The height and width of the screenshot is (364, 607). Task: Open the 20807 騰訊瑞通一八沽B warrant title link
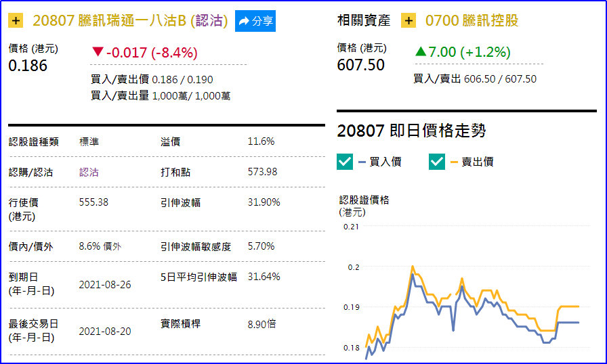[x=131, y=20]
